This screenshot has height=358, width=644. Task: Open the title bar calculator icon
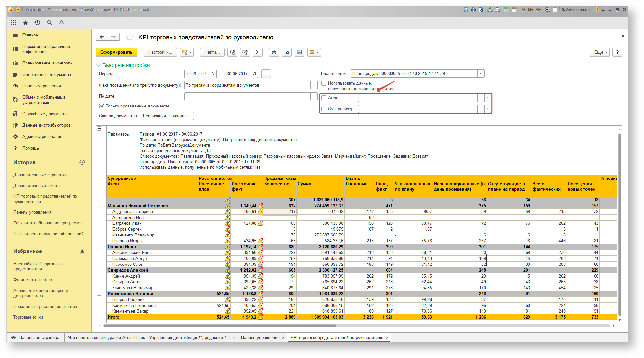tap(506, 10)
